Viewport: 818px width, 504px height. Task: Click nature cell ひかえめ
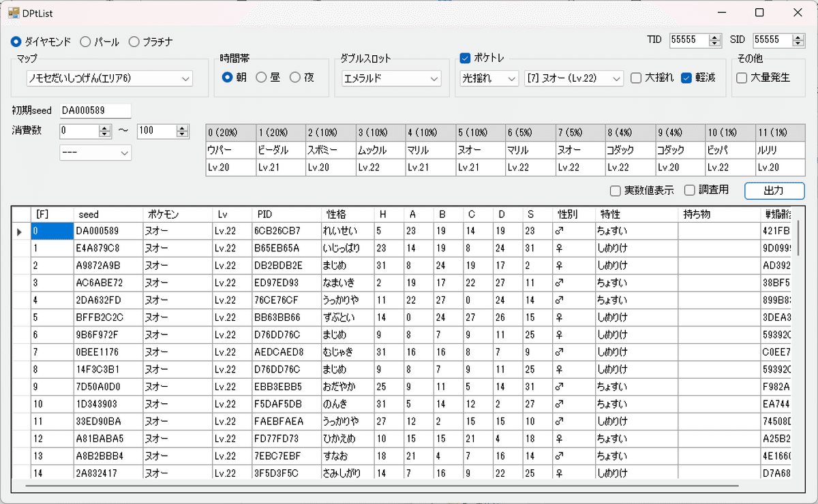pos(347,439)
